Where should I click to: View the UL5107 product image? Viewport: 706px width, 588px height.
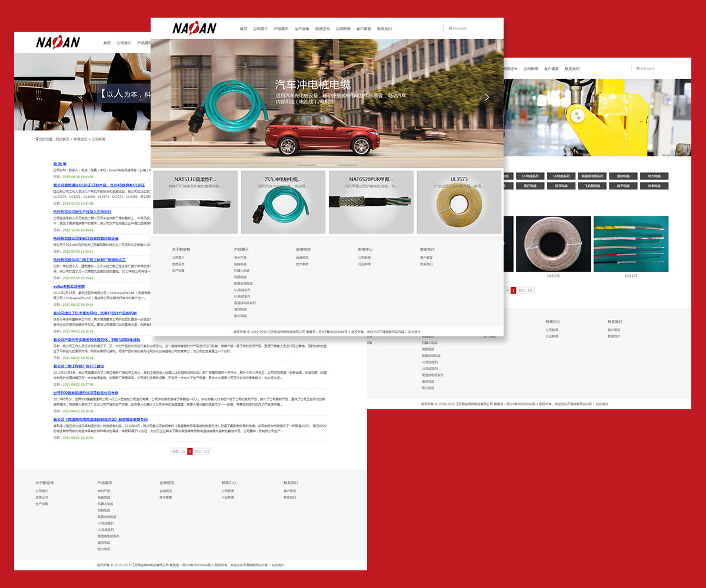(631, 243)
